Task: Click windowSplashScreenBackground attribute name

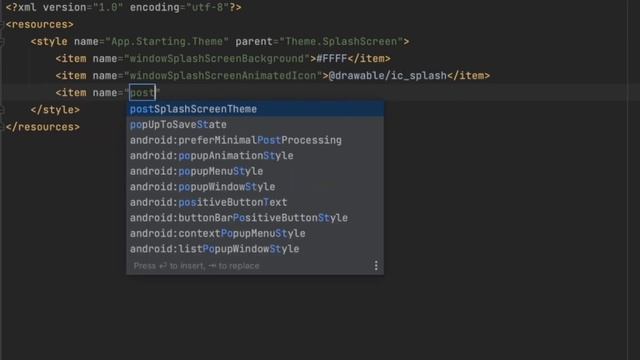Action: click(x=216, y=59)
